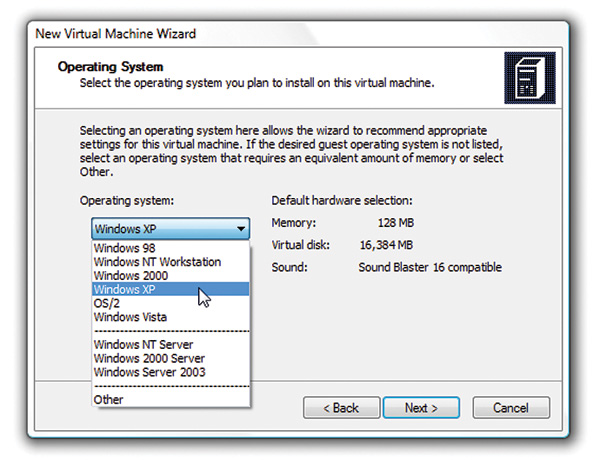600x460 pixels.
Task: Select Windows Vista in the list
Action: coord(171,317)
